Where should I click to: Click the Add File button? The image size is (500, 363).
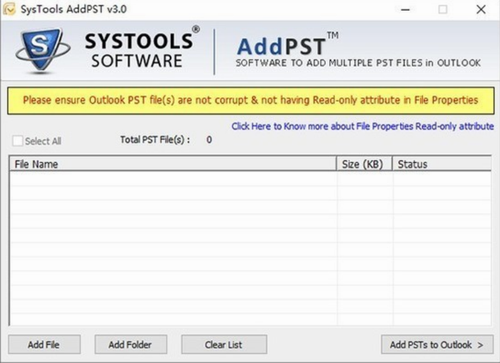tap(44, 344)
